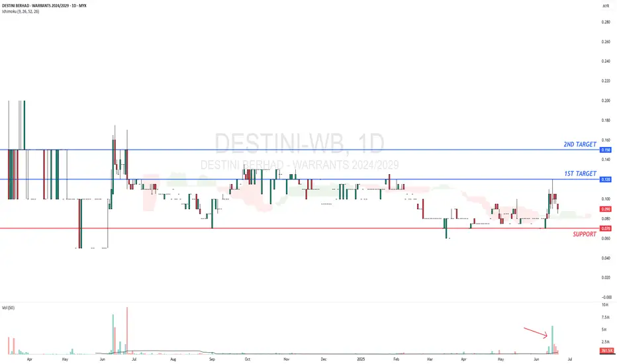Click the tallest red volume bar of the chart
Image resolution: width=617 pixels, height=364 pixels.
tap(127, 330)
